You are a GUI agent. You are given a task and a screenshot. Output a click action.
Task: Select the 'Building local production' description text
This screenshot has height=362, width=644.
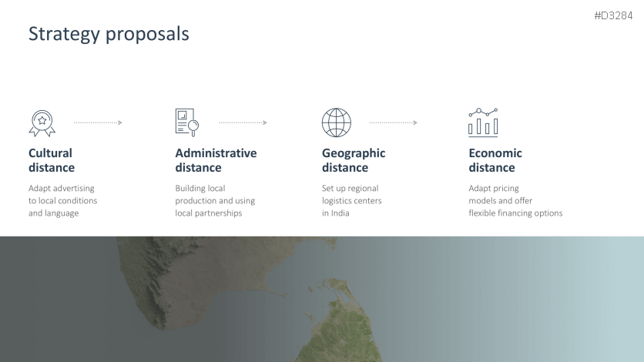coord(215,200)
